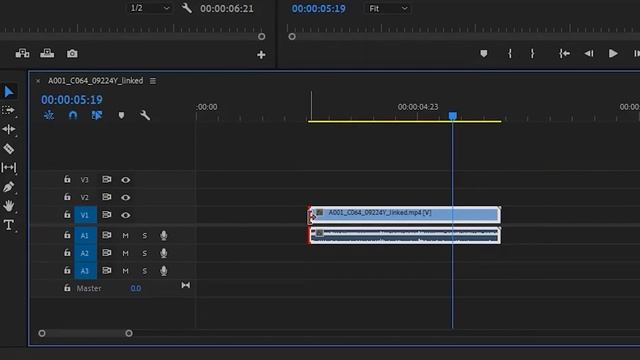The width and height of the screenshot is (640, 360).
Task: Toggle Sync Lock on track V1
Action: tap(107, 214)
